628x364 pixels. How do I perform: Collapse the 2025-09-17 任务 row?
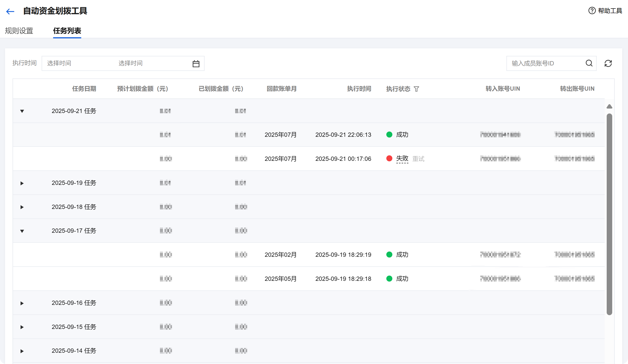click(x=22, y=231)
